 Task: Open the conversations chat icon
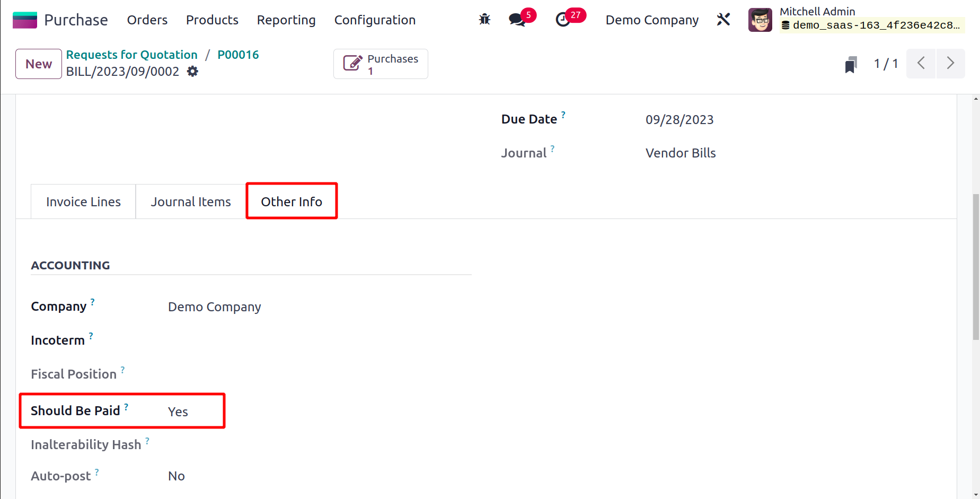(516, 20)
